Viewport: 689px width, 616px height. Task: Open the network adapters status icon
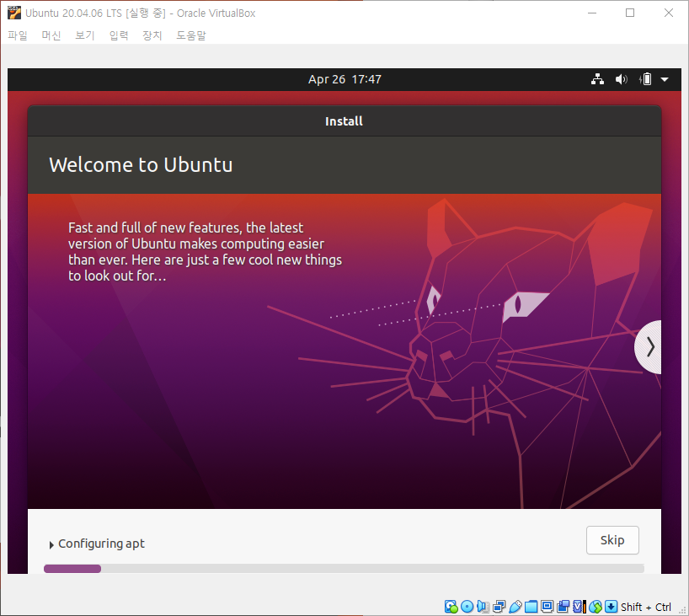pyautogui.click(x=499, y=607)
